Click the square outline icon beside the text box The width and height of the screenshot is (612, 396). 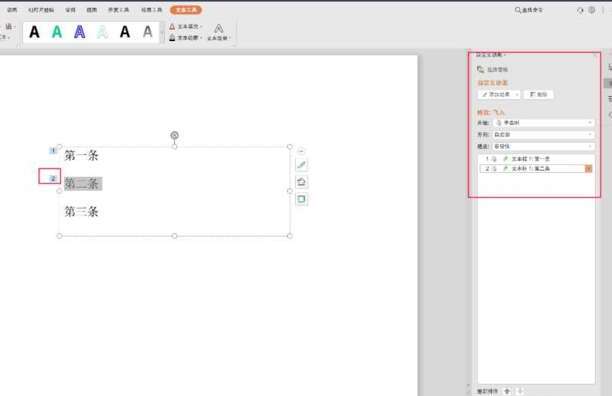coord(301,199)
